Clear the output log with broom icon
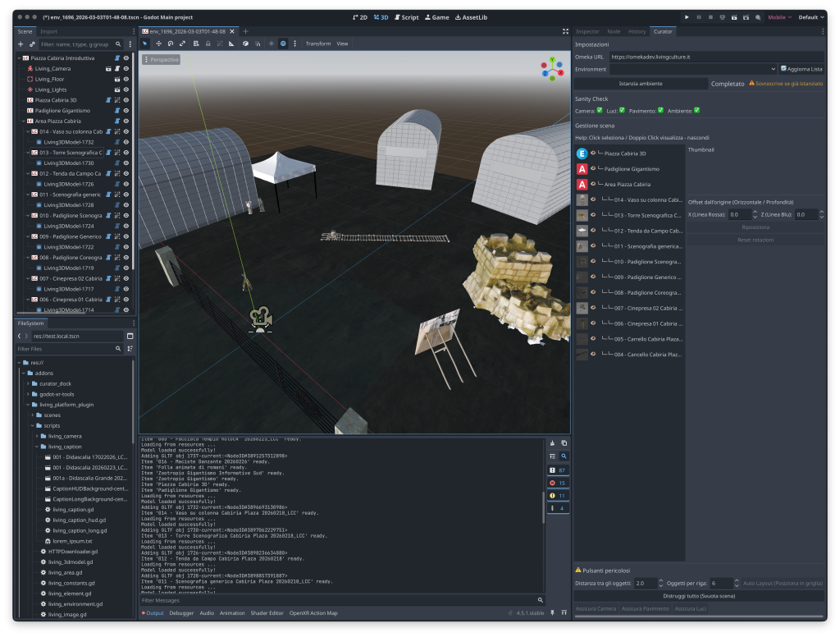 [x=552, y=443]
